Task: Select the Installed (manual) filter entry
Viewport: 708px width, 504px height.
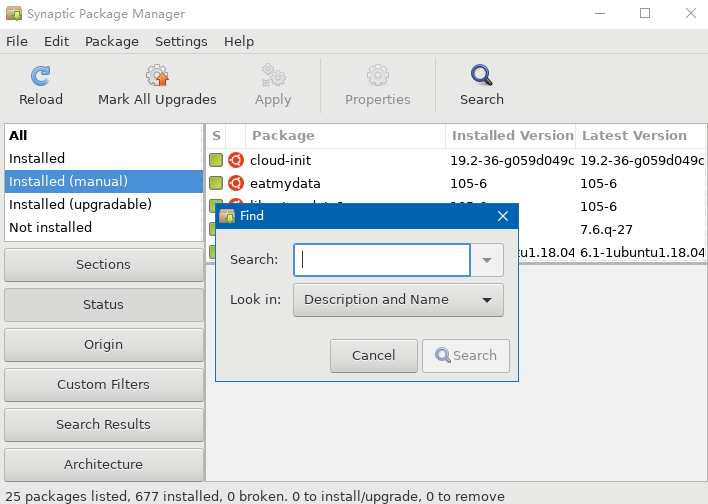Action: 103,182
